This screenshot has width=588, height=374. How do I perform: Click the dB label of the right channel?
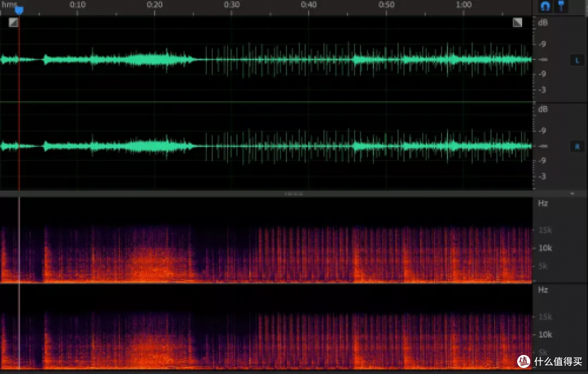point(543,109)
